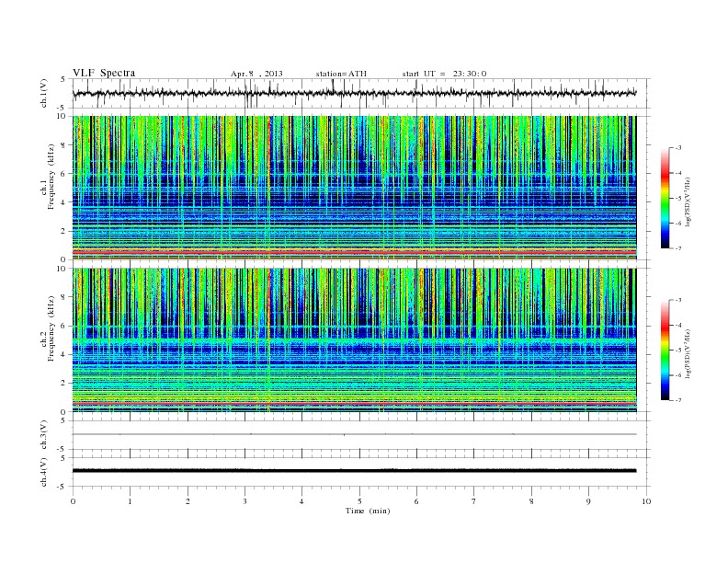Select the "Time (min)" x-axis label

368,511
